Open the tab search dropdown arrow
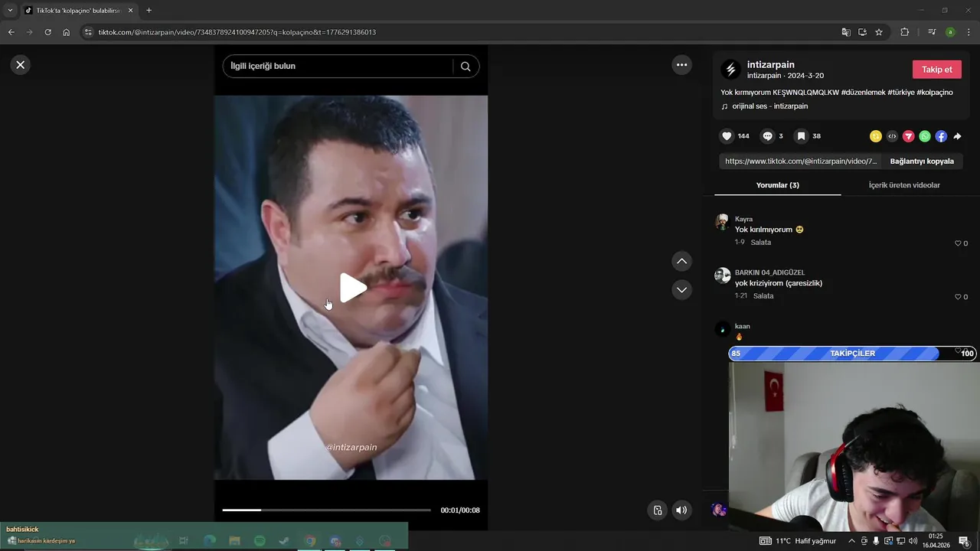This screenshot has height=551, width=980. (x=10, y=10)
